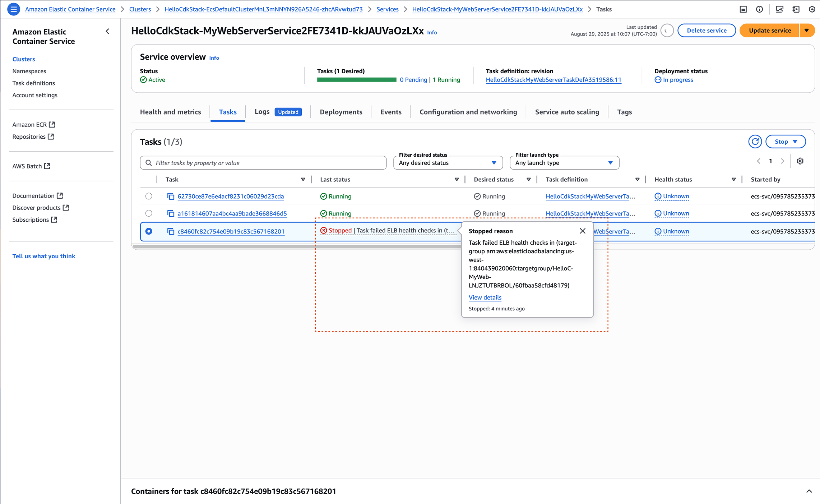The width and height of the screenshot is (820, 504).
Task: Click the Unknown health info icon for stopped task
Action: coord(658,232)
